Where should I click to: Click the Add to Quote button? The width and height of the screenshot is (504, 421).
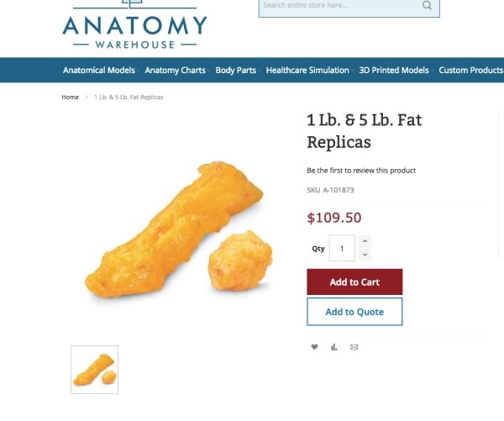tap(354, 312)
